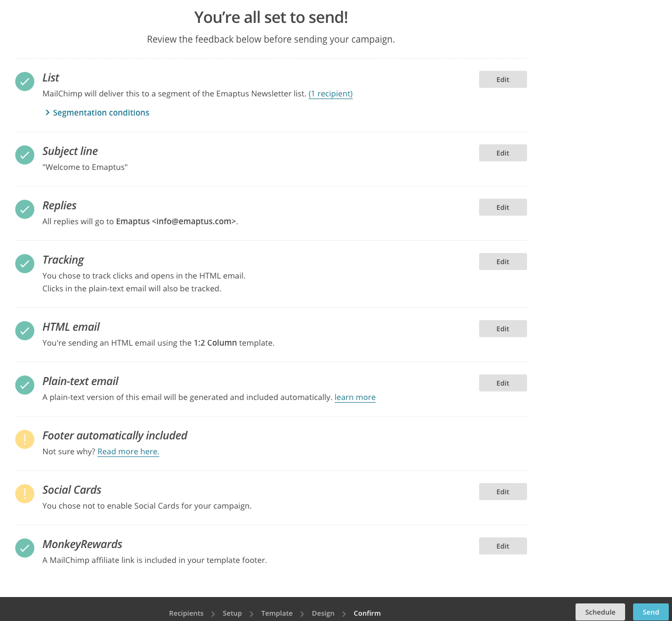Image resolution: width=672 pixels, height=621 pixels.
Task: Click the yellow warning icon beside Social Cards
Action: click(x=25, y=494)
